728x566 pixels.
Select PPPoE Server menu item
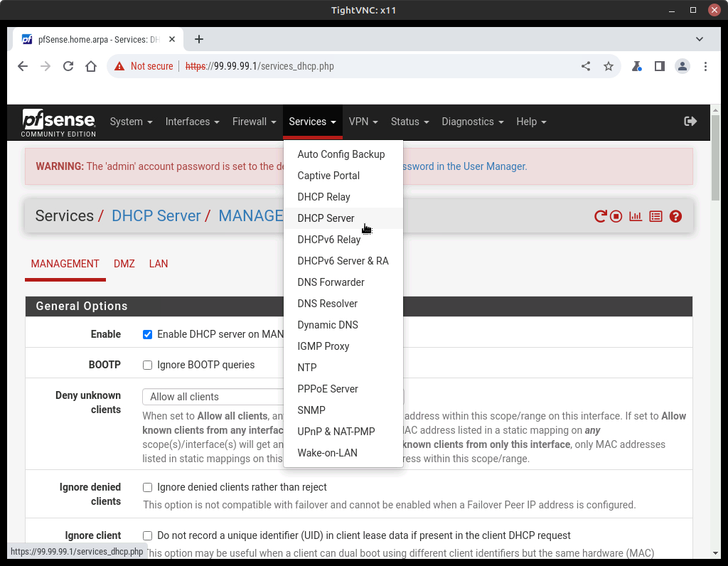pos(343,389)
